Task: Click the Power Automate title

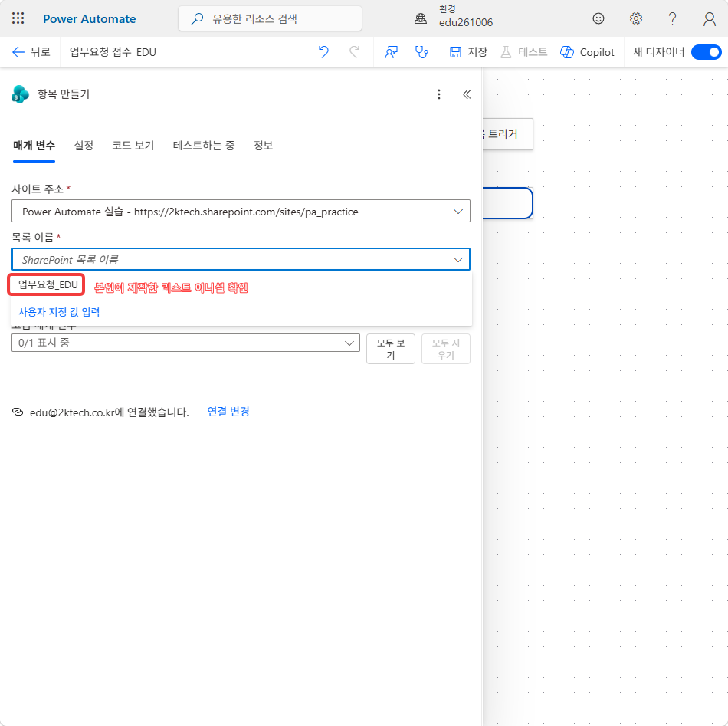Action: pos(90,18)
